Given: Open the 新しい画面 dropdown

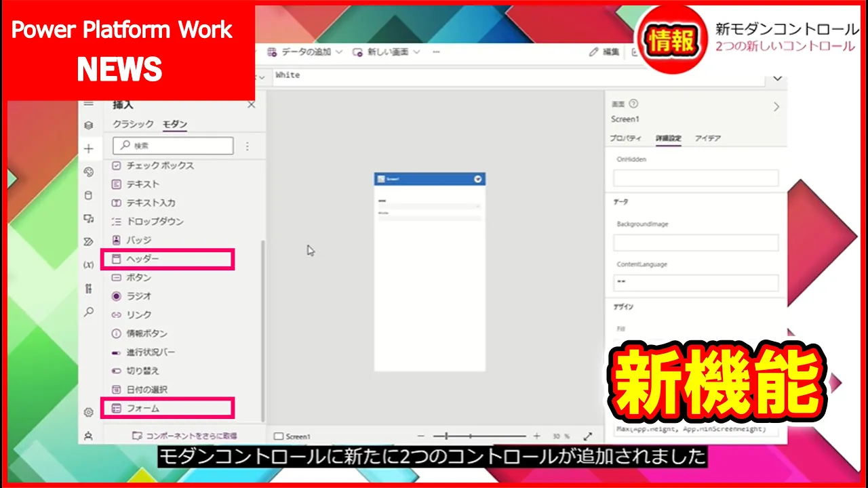Looking at the screenshot, I should [387, 52].
